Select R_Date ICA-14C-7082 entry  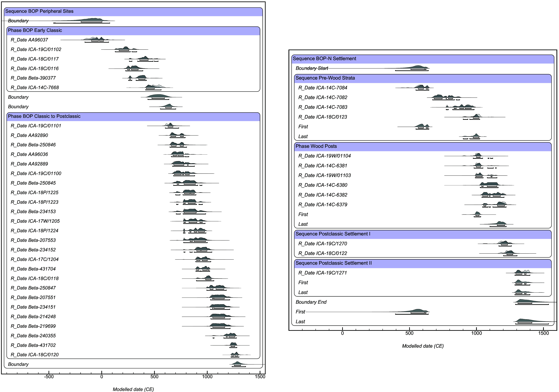tap(323, 97)
